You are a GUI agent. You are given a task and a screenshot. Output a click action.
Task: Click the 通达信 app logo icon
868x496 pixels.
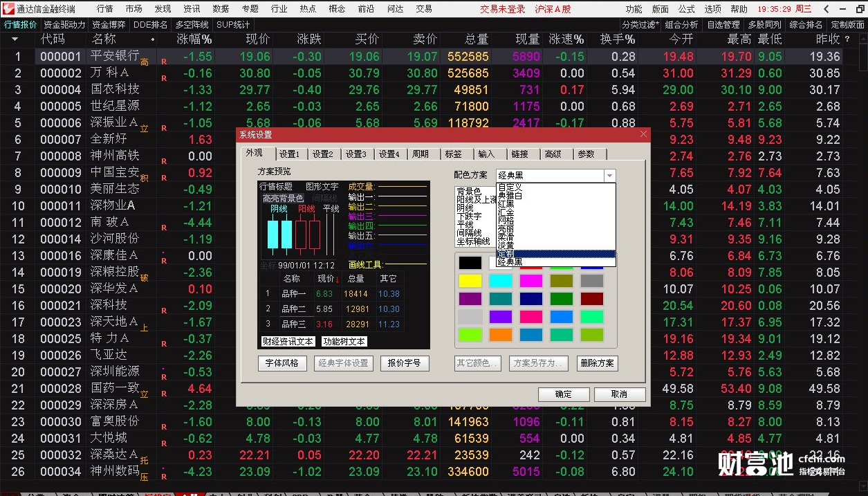[8, 9]
